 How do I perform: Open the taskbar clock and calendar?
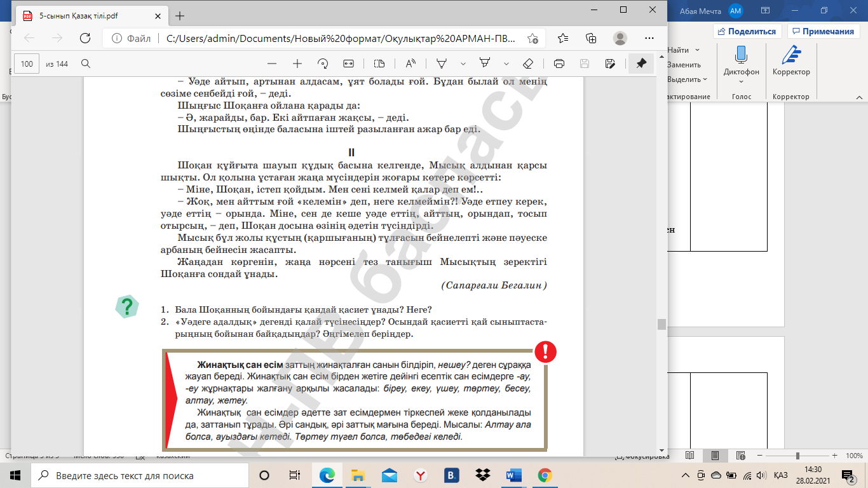pyautogui.click(x=813, y=475)
